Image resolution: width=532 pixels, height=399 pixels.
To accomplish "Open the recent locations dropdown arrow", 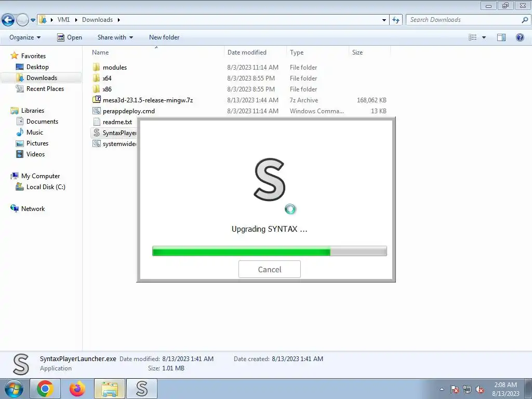I will point(33,20).
